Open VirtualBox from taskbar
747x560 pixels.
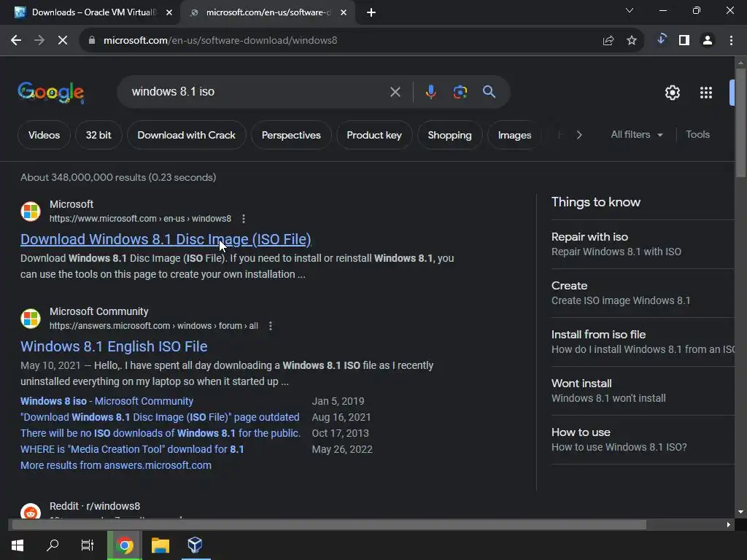pos(195,545)
